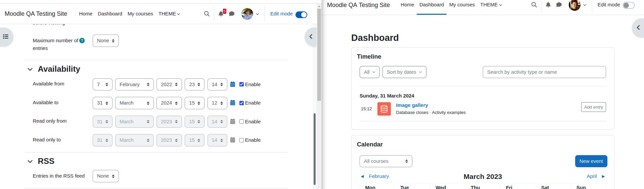This screenshot has height=189, width=644.
Task: Open the All courses calendar dropdown
Action: (386, 161)
